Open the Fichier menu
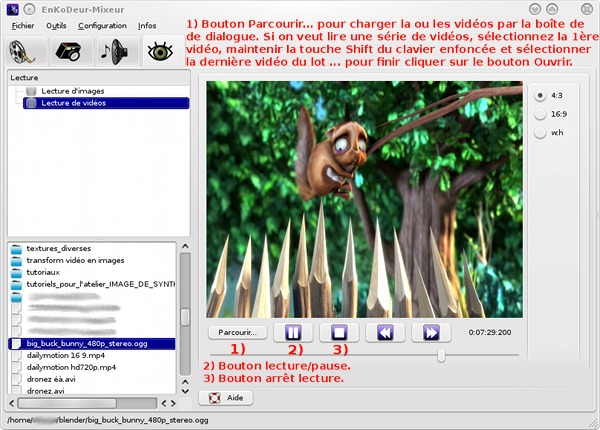The image size is (600, 430). 23,26
